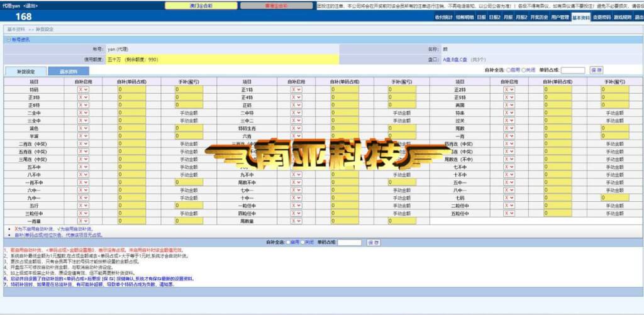Open 尾数量 自补启用 dropdown
Image resolution: width=644 pixels, height=315 pixels.
coord(296,221)
